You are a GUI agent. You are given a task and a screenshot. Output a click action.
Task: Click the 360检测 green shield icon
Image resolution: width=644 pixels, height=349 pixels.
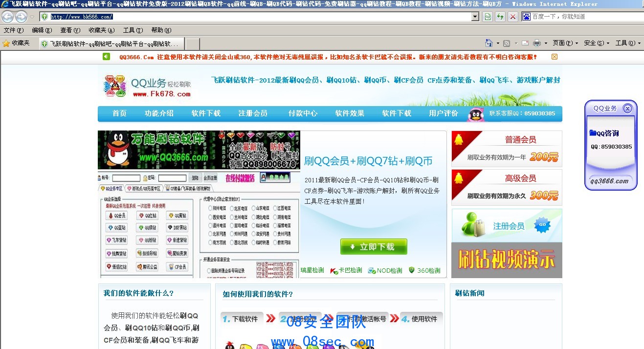point(412,270)
